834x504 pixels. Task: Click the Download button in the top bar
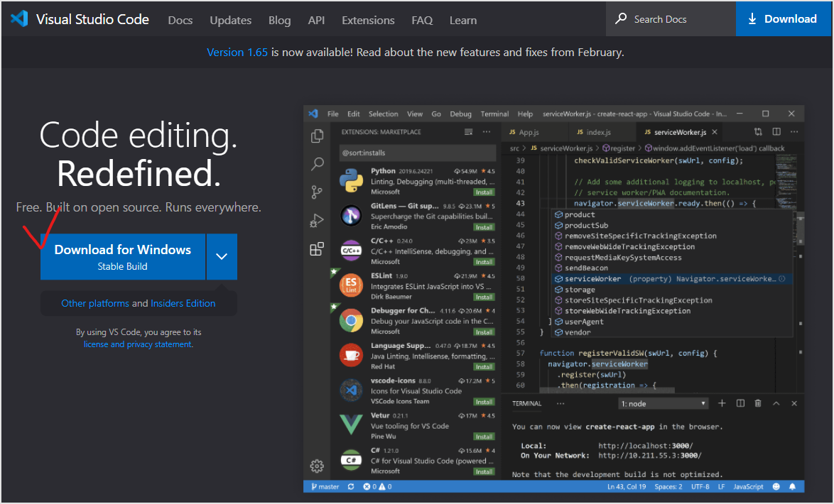coord(783,18)
